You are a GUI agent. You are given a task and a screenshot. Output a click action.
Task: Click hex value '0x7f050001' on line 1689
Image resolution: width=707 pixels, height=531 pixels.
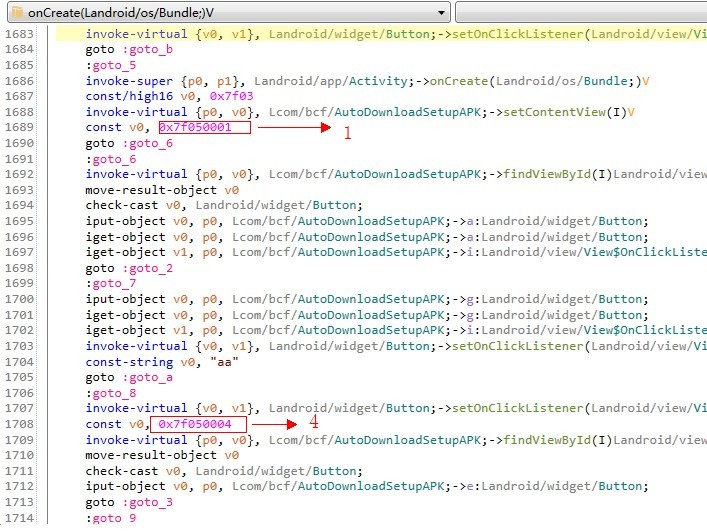[x=195, y=128]
